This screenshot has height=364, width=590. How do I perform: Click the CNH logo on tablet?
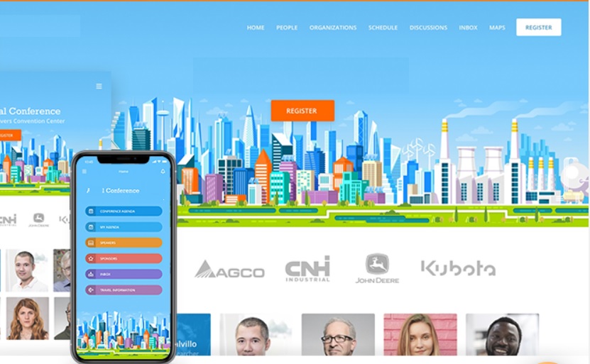pos(8,219)
